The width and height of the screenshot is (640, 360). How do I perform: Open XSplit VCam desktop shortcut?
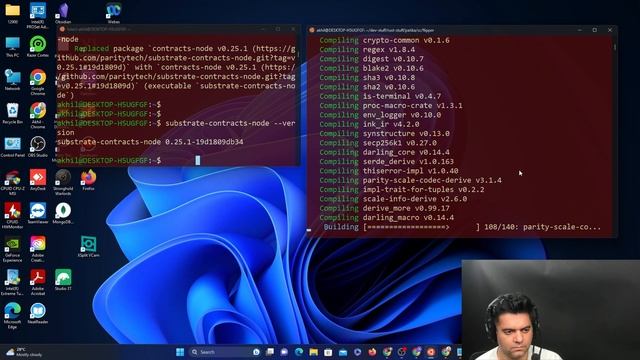[88, 247]
